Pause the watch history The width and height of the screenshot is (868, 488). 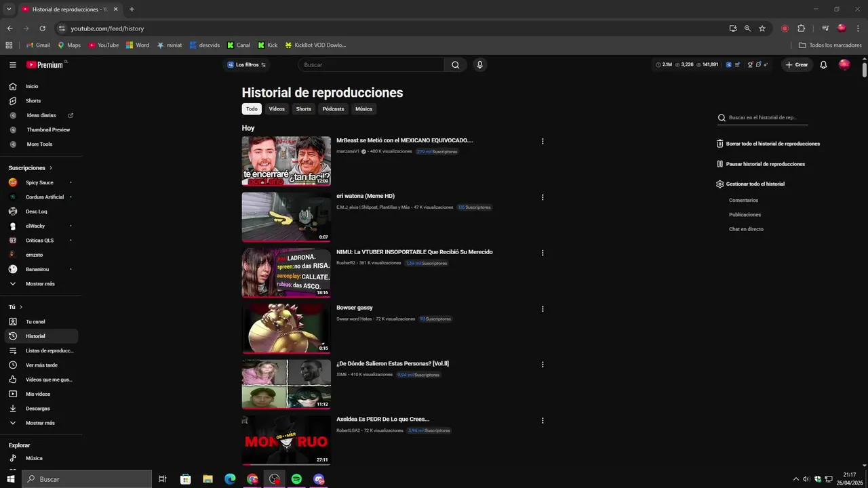761,164
